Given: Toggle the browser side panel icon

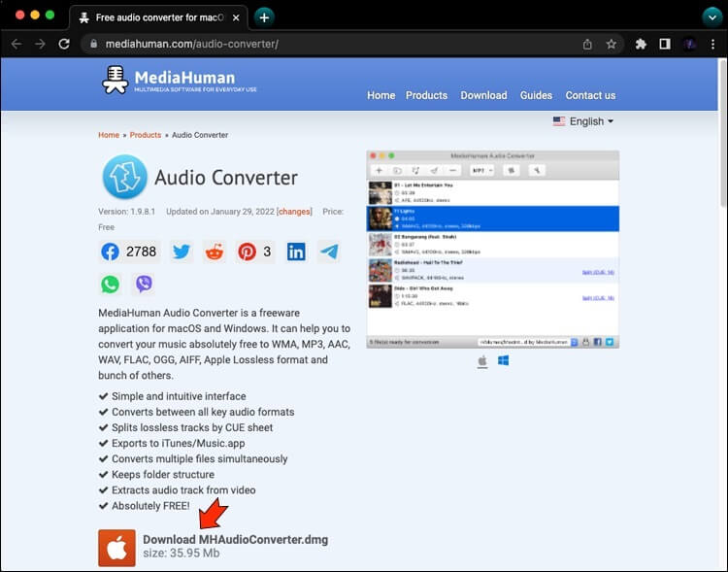Looking at the screenshot, I should 665,44.
